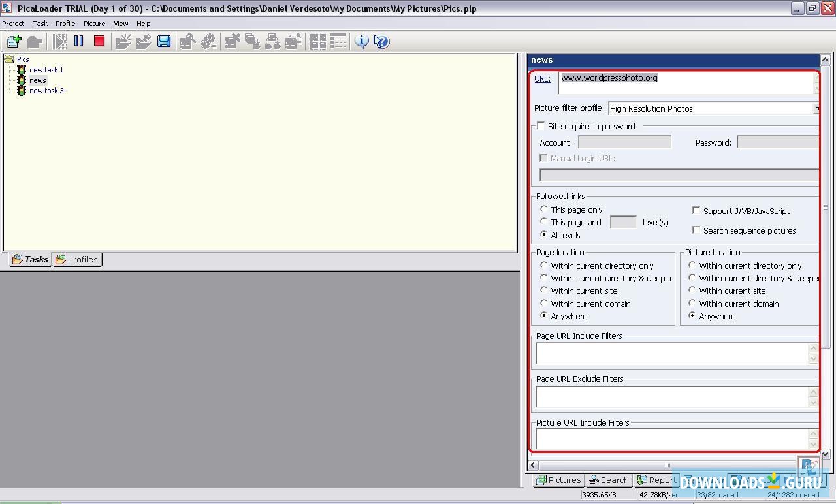This screenshot has width=836, height=504.
Task: Open the Task menu
Action: (40, 24)
